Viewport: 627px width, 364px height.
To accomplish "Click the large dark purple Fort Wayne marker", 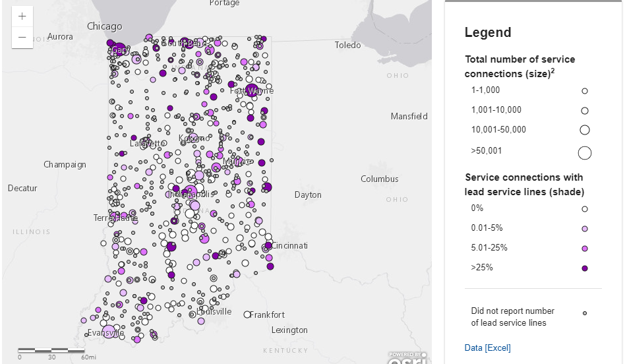I will point(251,90).
